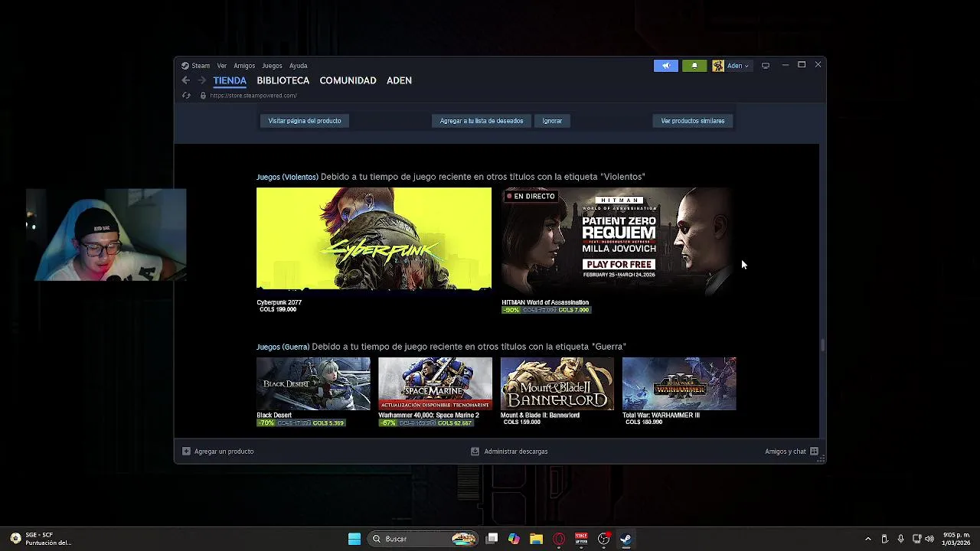980x551 pixels.
Task: Click the microphone icon in the system tray
Action: pyautogui.click(x=900, y=539)
